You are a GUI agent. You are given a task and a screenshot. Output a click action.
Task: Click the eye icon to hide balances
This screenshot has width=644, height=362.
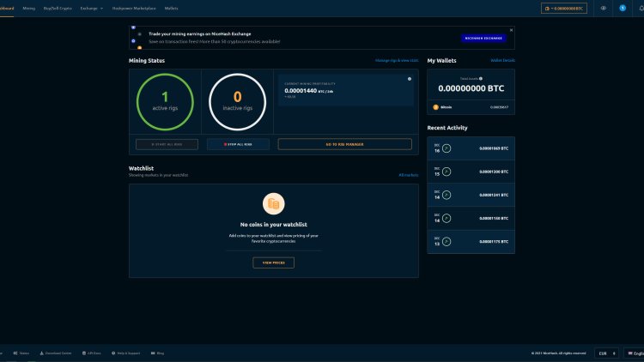(604, 8)
